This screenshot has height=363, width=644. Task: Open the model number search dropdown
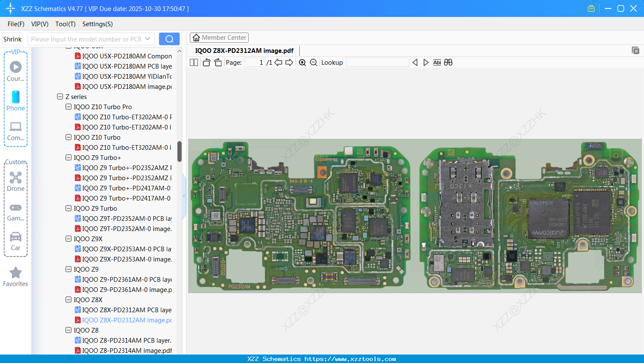tap(148, 38)
